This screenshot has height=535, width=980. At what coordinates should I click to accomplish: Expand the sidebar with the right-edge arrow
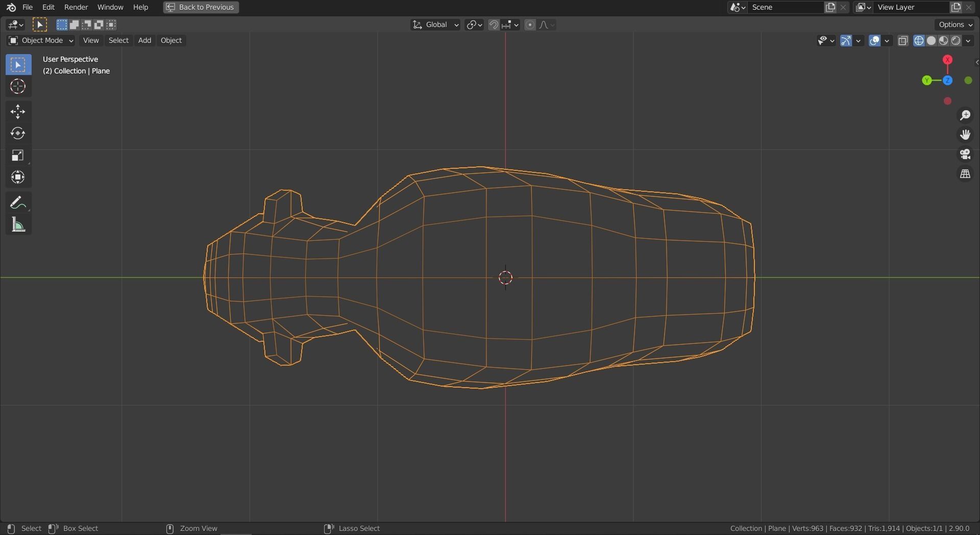click(x=976, y=62)
